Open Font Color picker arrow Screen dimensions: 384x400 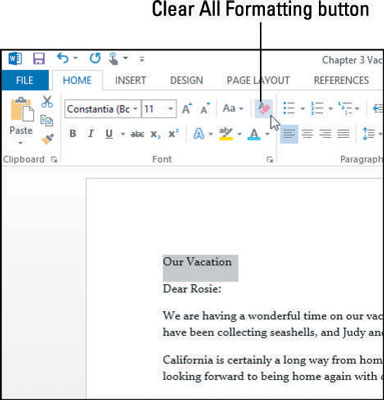coord(267,134)
